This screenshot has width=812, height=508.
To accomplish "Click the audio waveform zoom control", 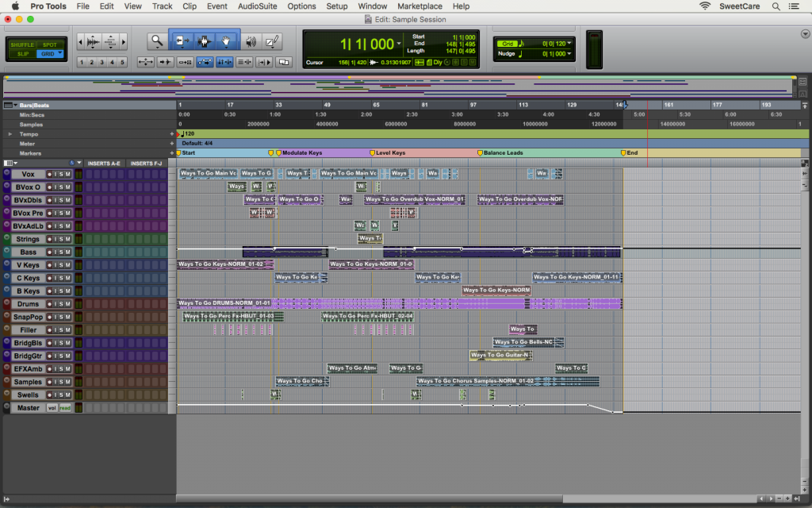I will tap(93, 40).
